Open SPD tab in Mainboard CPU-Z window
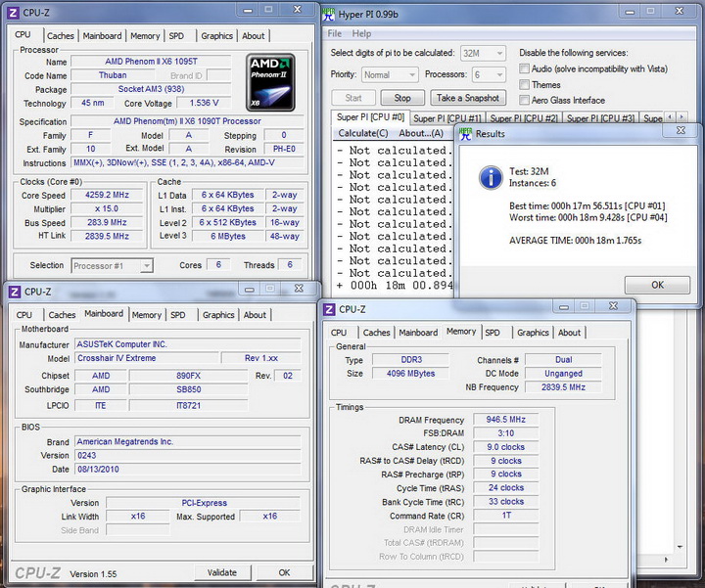The height and width of the screenshot is (588, 705). (x=177, y=315)
